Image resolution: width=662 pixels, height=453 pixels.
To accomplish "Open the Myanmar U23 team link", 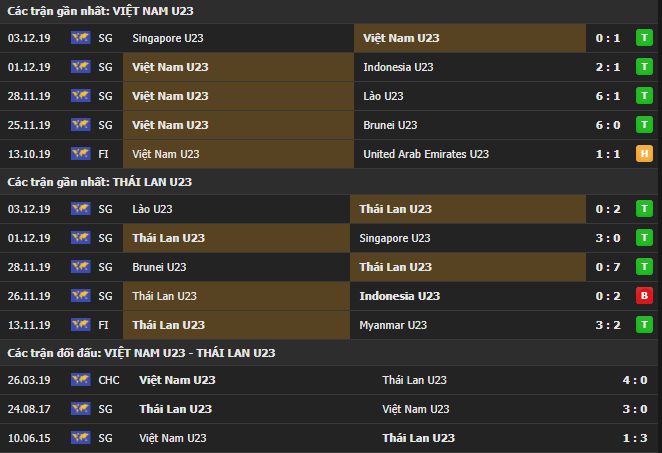I will coord(393,325).
